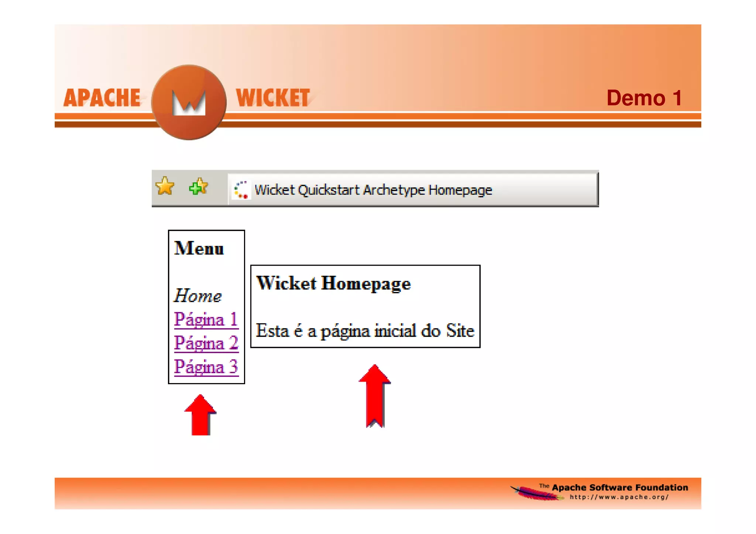756x534 pixels.
Task: Click the Home menu entry
Action: click(198, 296)
